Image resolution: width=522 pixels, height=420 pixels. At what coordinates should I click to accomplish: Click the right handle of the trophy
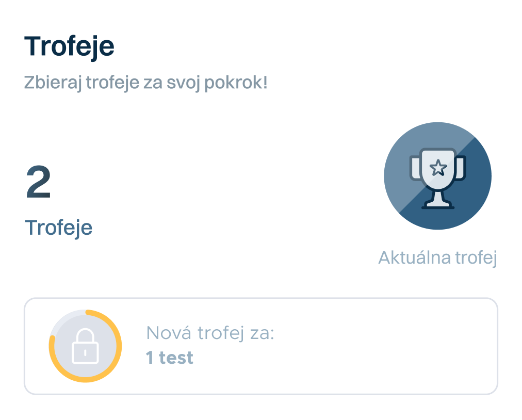462,167
